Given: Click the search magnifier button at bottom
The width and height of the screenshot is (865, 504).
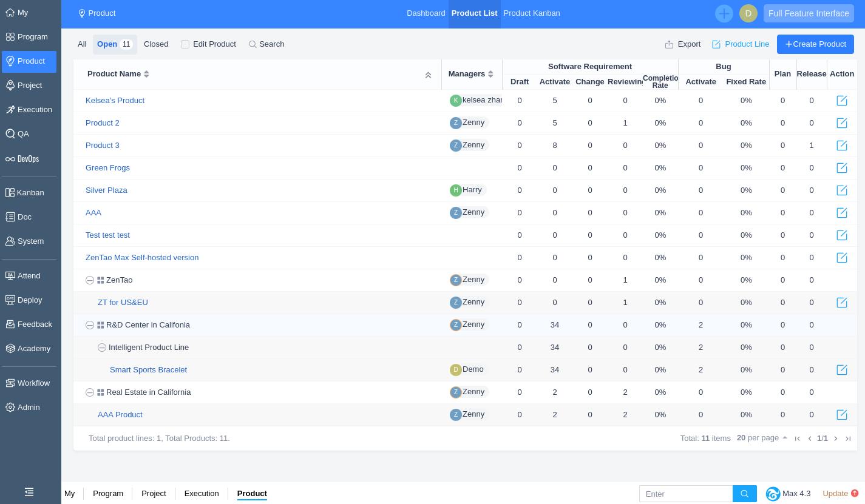Looking at the screenshot, I should (x=744, y=494).
